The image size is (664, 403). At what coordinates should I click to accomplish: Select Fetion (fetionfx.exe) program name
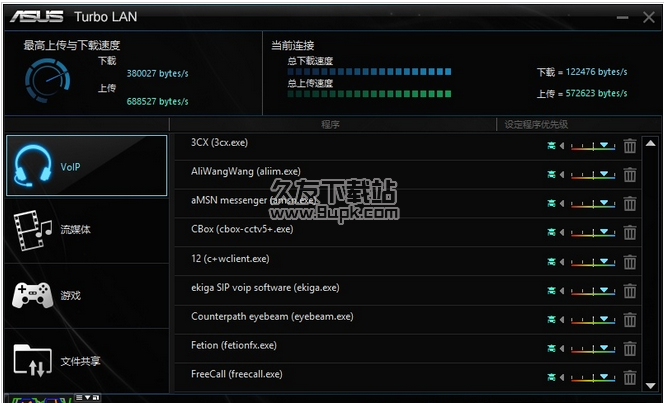coord(234,345)
